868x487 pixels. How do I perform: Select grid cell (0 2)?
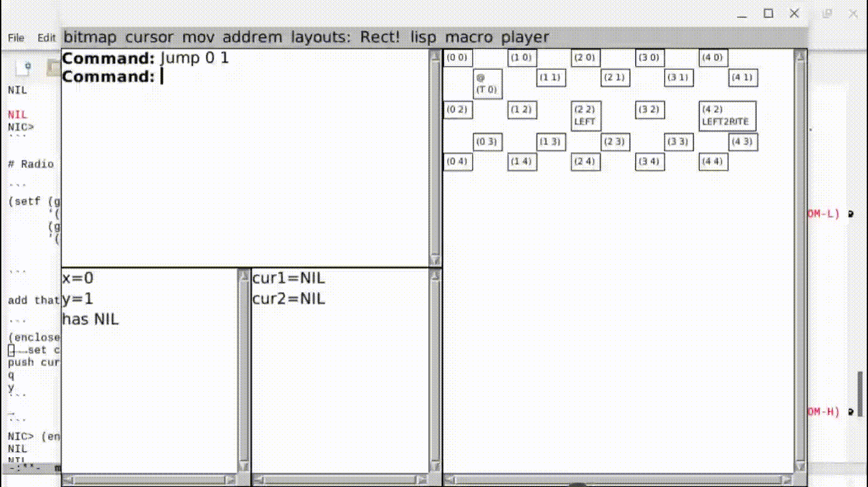coord(458,110)
